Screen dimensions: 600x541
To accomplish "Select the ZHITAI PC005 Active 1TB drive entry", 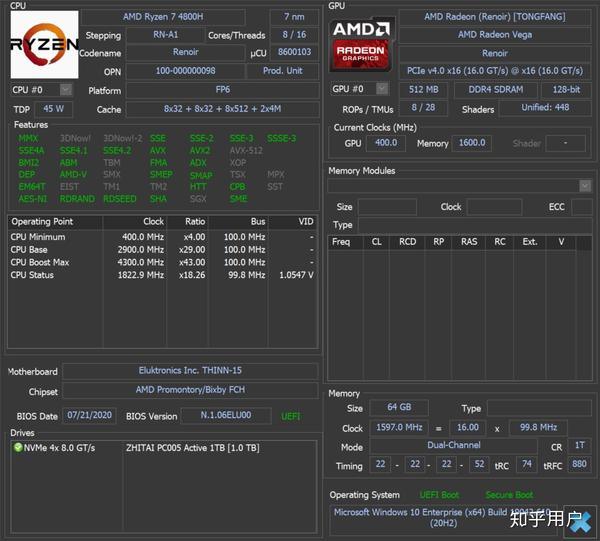I will [192, 448].
